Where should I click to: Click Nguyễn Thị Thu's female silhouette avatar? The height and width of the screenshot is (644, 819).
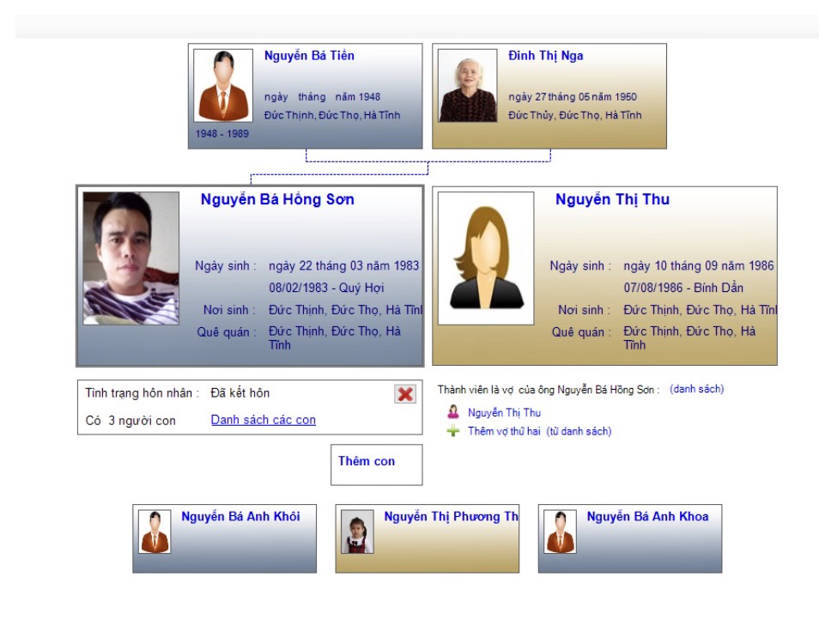(486, 258)
